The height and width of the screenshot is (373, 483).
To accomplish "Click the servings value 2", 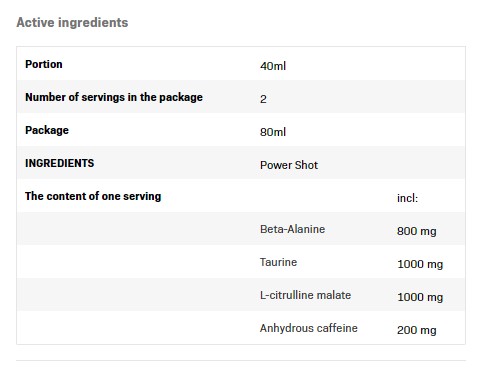I will tap(263, 99).
